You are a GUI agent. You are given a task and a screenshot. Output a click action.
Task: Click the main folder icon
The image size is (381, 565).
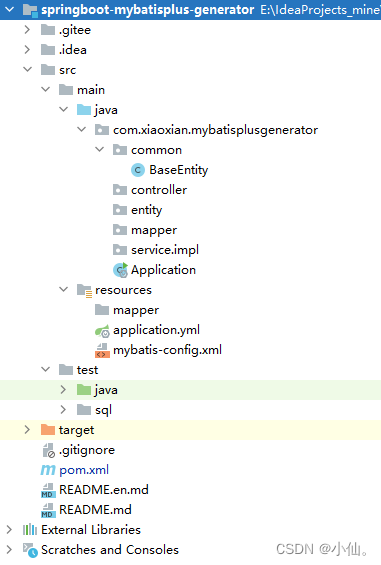66,89
